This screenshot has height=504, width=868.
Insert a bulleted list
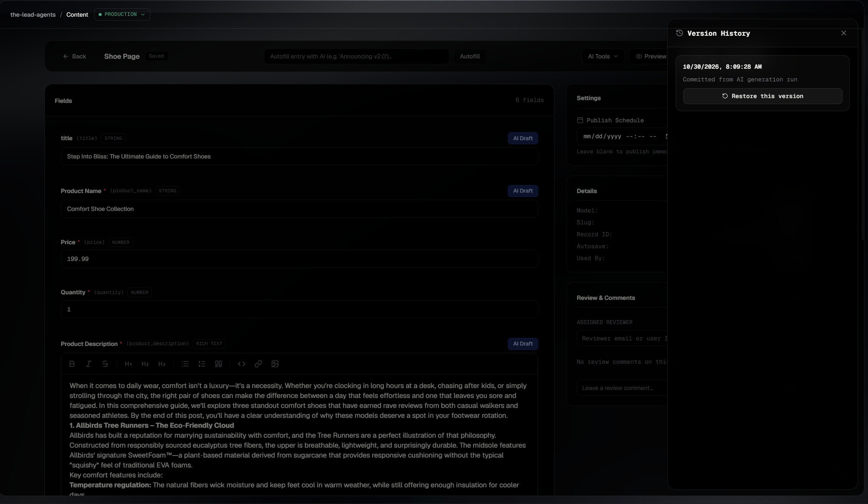pyautogui.click(x=185, y=364)
